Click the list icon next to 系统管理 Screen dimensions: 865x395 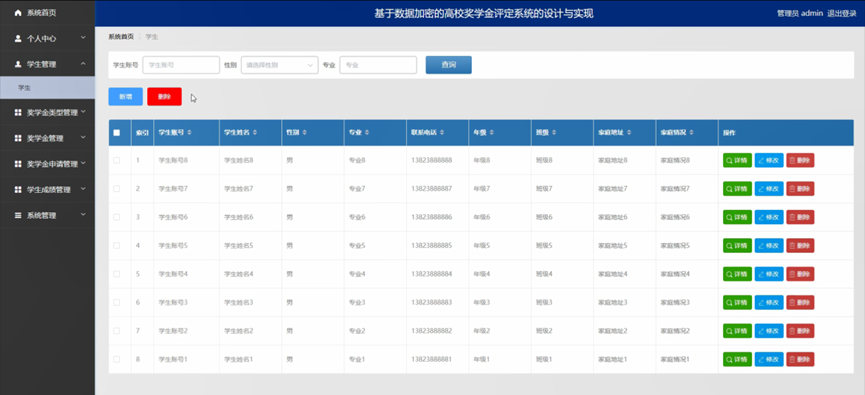pos(18,215)
